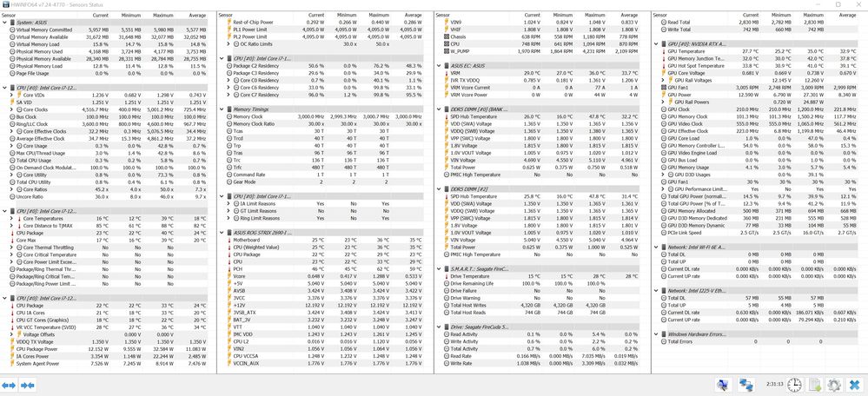Expand the Core Clocks row
This screenshot has width=868, height=396.
pyautogui.click(x=12, y=109)
